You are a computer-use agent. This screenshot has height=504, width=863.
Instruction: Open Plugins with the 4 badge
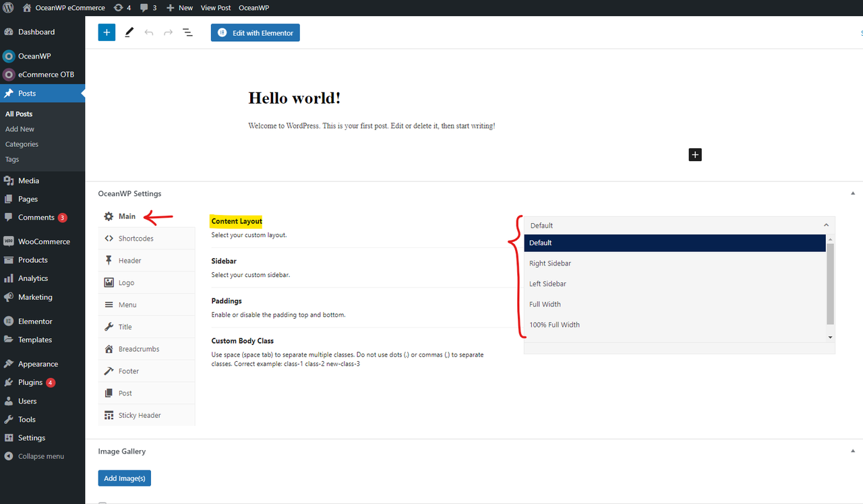(x=42, y=382)
